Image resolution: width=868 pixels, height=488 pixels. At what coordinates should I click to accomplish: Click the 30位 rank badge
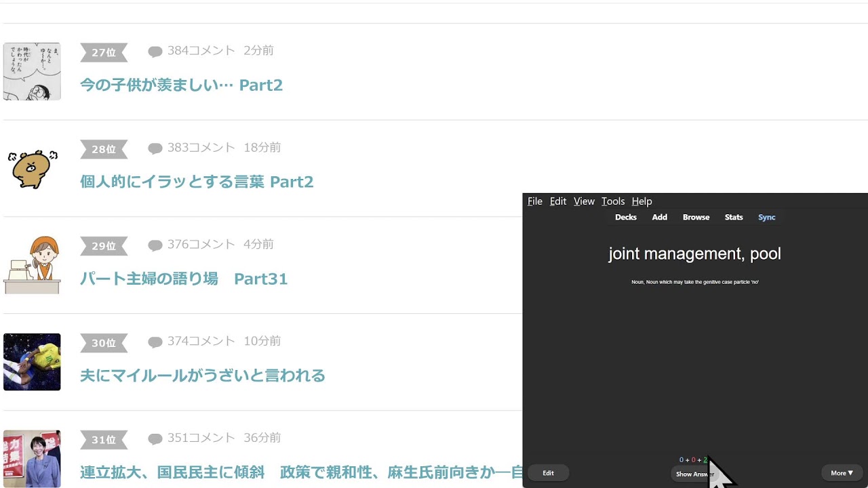[x=104, y=343]
